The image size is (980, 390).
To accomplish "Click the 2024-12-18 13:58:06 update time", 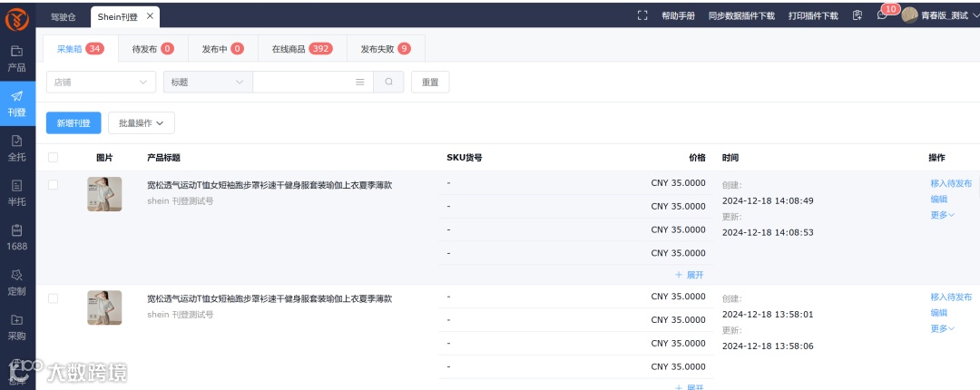I will point(768,346).
